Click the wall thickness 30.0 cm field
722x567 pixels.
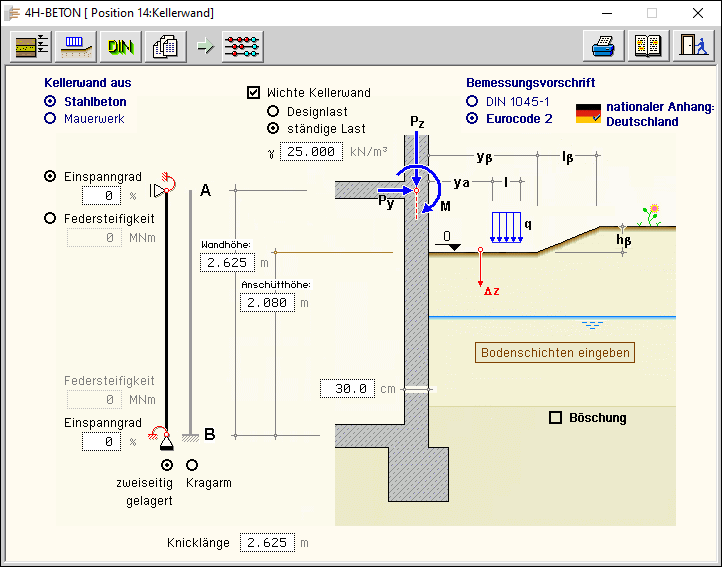coord(347,389)
